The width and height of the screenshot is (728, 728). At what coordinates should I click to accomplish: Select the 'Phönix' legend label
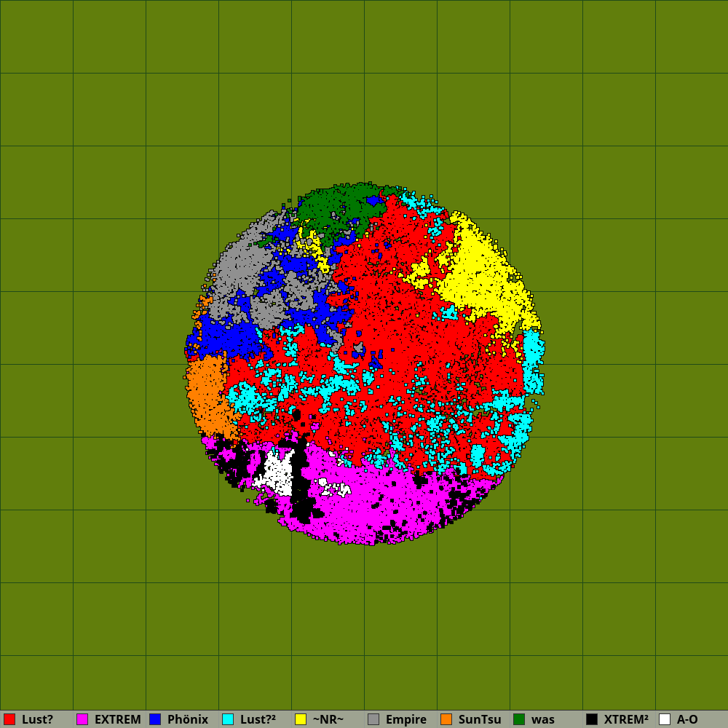188,719
